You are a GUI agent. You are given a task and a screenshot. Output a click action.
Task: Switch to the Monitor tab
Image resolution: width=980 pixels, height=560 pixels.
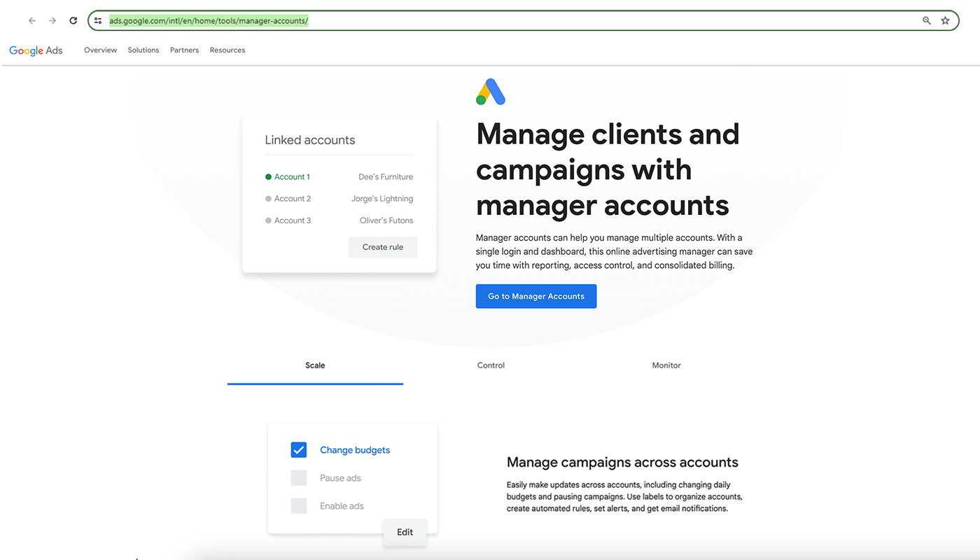click(666, 365)
